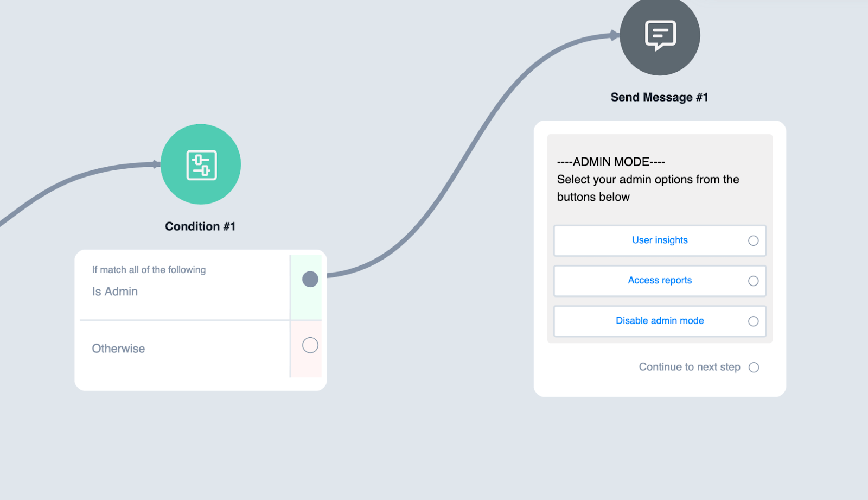Open the Access reports button
Viewport: 868px width, 500px height.
(660, 281)
